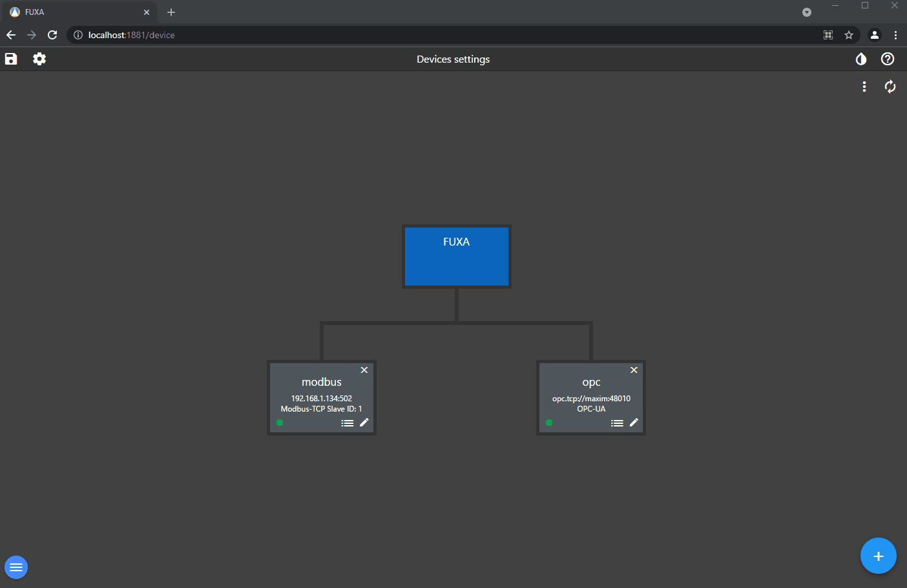Edit the modbus device properties
907x588 pixels.
(x=364, y=423)
